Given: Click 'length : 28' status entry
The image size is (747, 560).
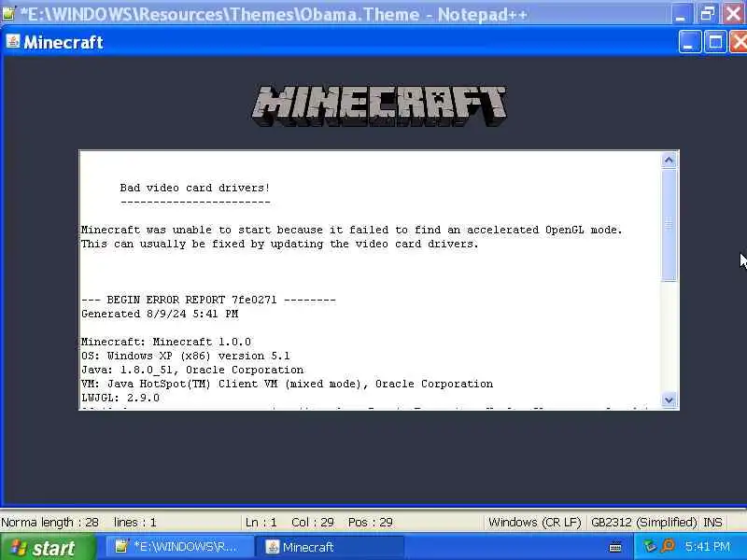Looking at the screenshot, I should click(69, 523).
